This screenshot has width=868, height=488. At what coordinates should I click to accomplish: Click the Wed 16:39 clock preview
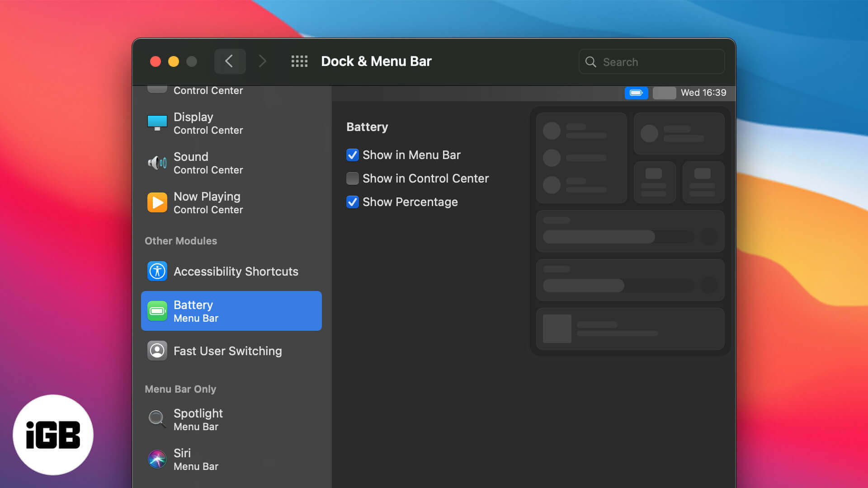(x=703, y=93)
